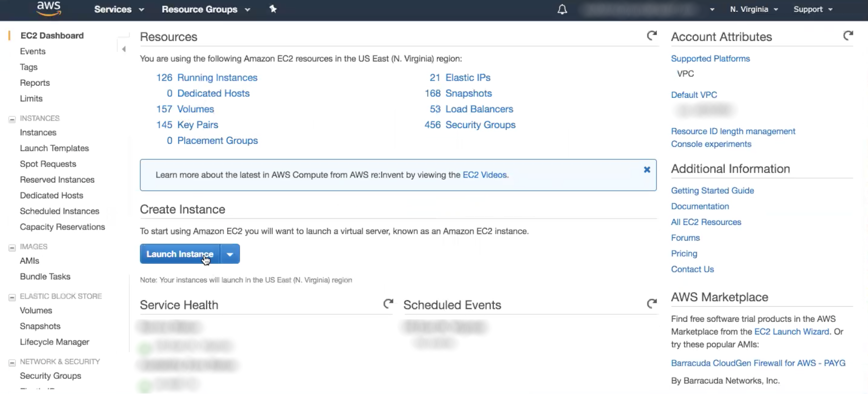Screen dimensions: 868x394
Task: Refresh the Account Attributes panel
Action: [x=848, y=36]
